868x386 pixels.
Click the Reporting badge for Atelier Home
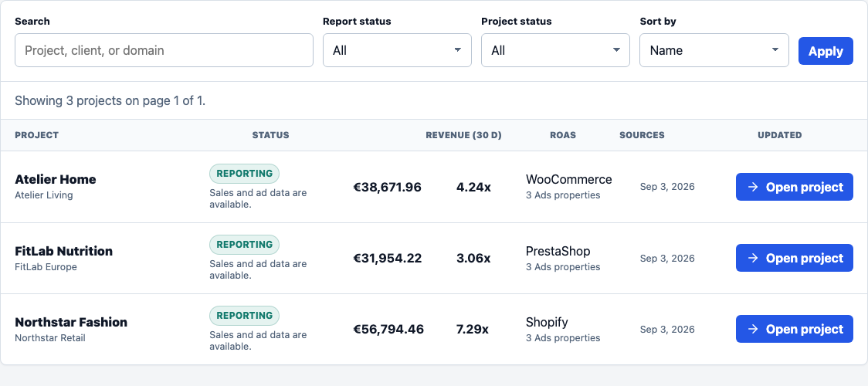tap(244, 174)
